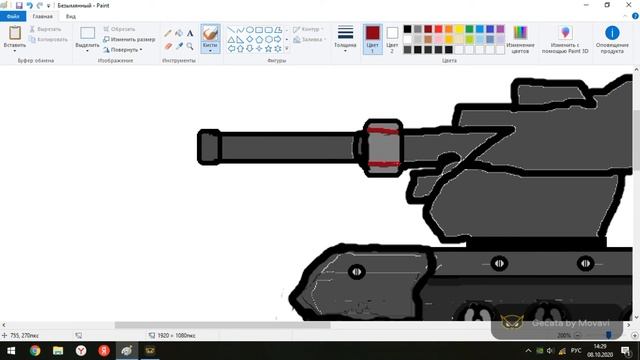Click the Crop (Обрезать) button

click(x=119, y=29)
